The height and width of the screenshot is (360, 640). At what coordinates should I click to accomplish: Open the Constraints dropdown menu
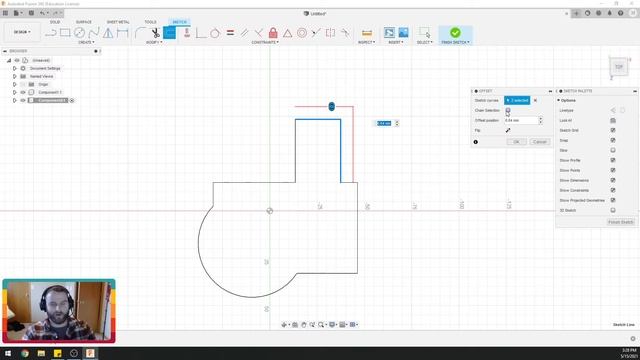(x=265, y=42)
